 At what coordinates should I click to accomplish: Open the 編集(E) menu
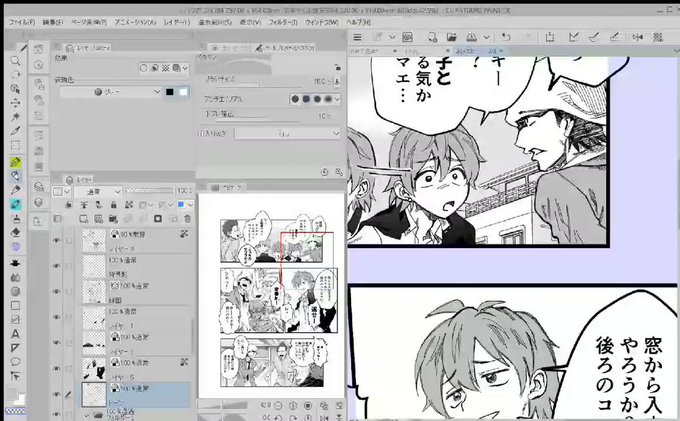tap(52, 22)
